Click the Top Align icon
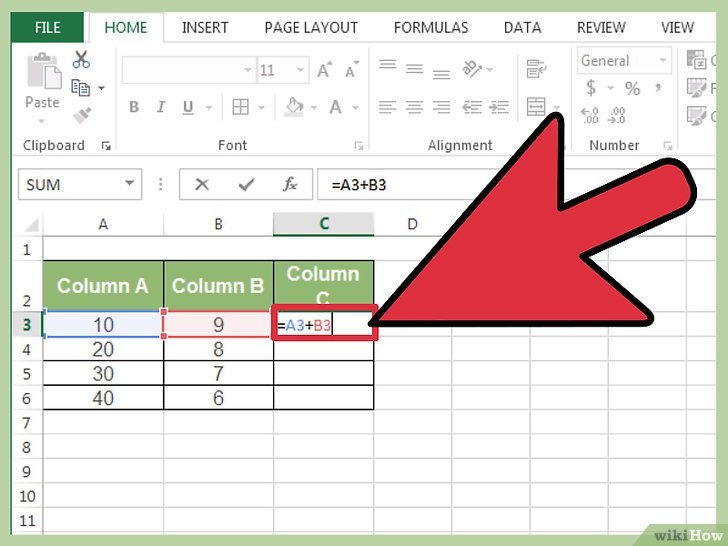 tap(387, 64)
